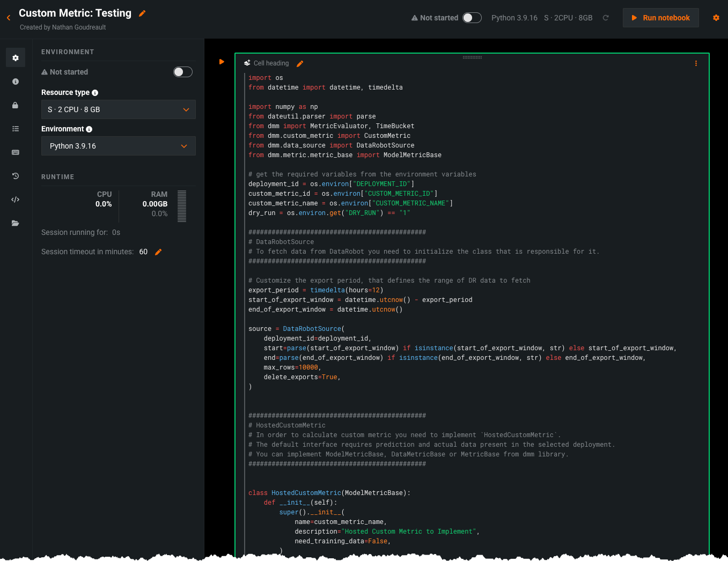This screenshot has height=561, width=728.
Task: Click the Run notebook button
Action: 660,18
